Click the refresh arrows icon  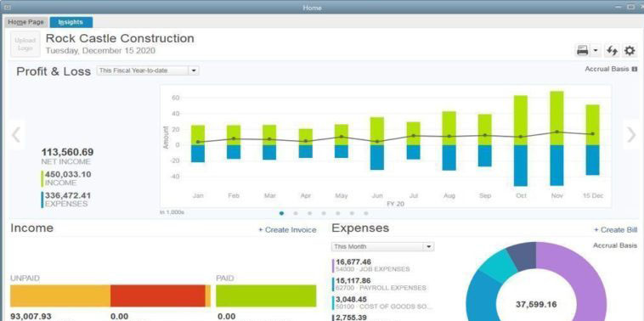pos(613,51)
